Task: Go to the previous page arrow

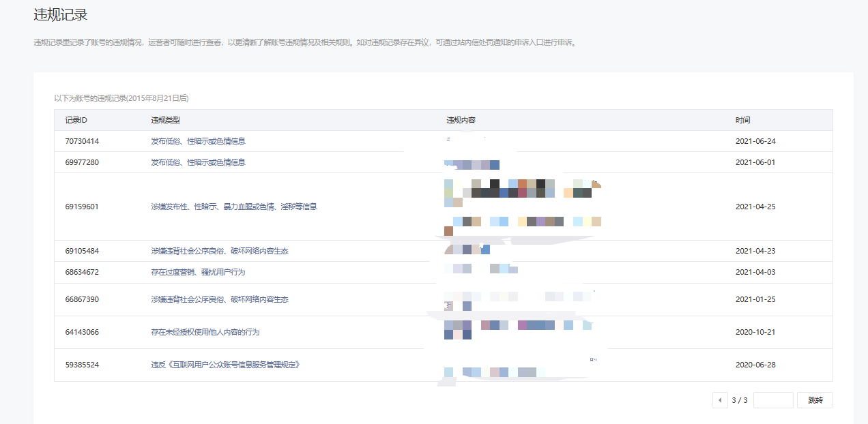Action: point(719,400)
